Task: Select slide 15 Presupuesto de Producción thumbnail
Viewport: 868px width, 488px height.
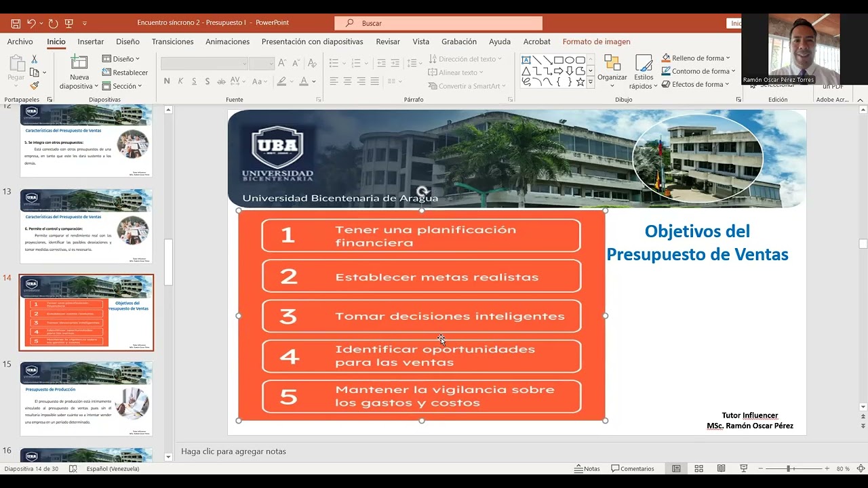Action: coord(86,399)
